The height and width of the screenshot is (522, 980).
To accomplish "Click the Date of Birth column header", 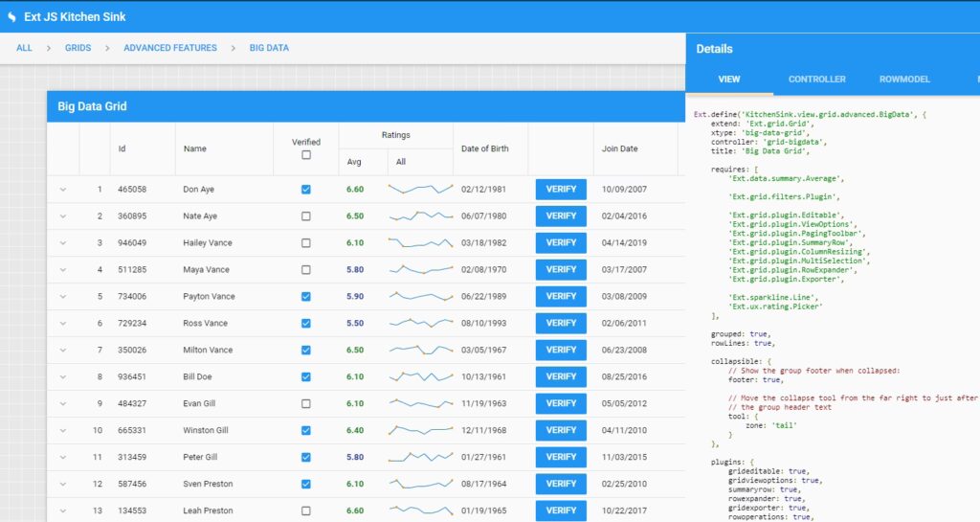I will (x=485, y=149).
